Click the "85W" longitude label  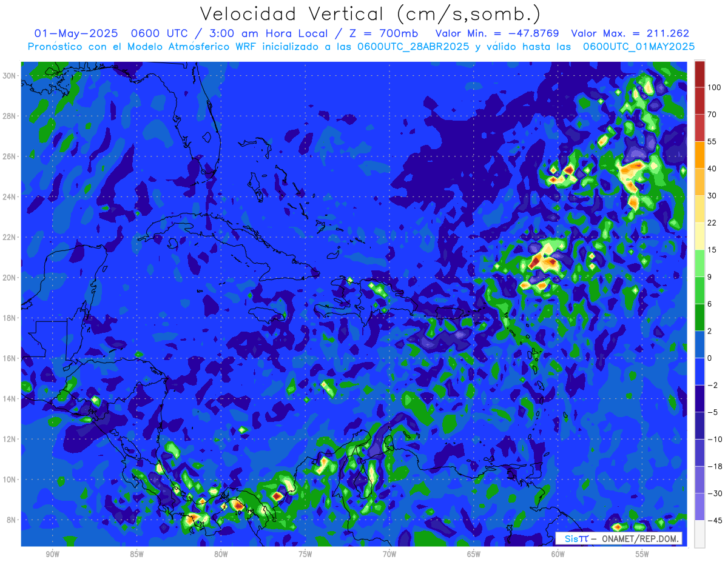(136, 554)
